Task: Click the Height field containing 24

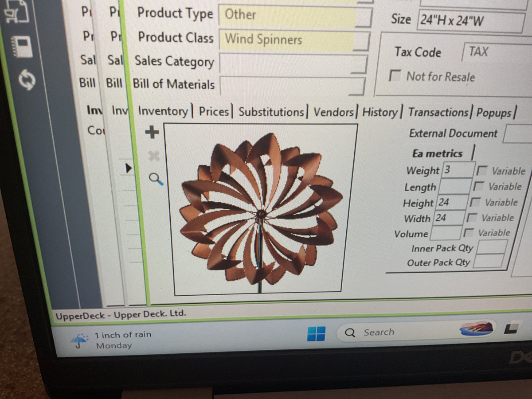Action: 451,203
